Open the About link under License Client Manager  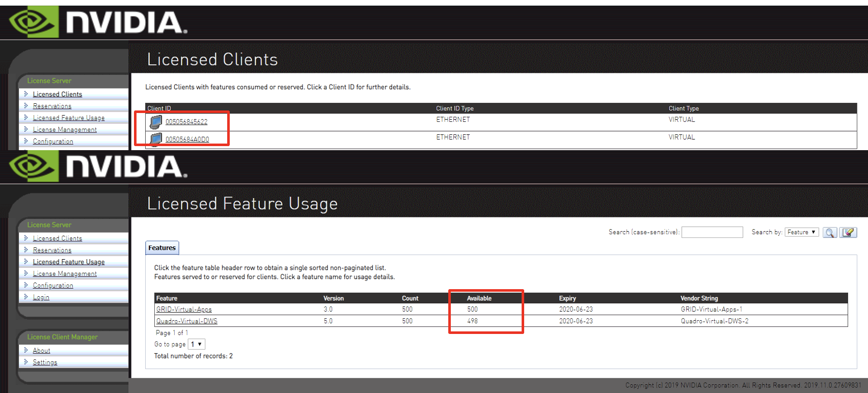coord(42,350)
